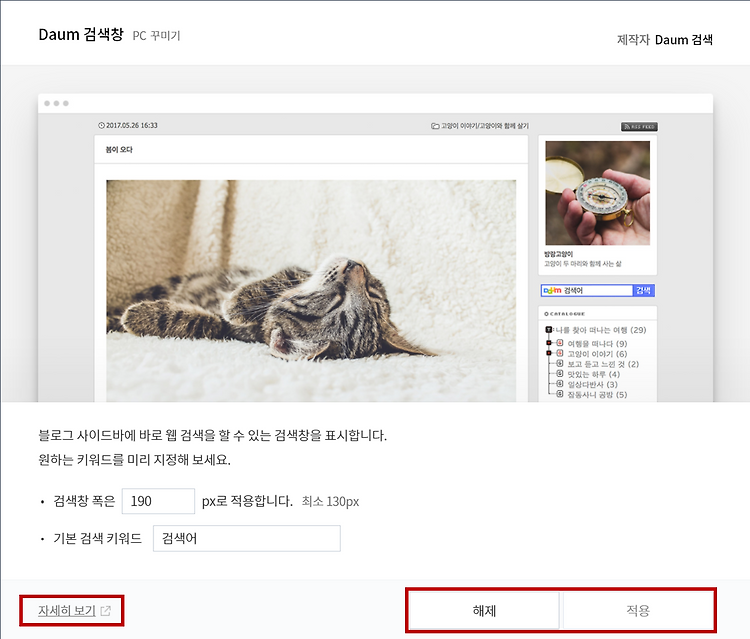750x639 pixels.
Task: Click the 해제 button
Action: 484,610
